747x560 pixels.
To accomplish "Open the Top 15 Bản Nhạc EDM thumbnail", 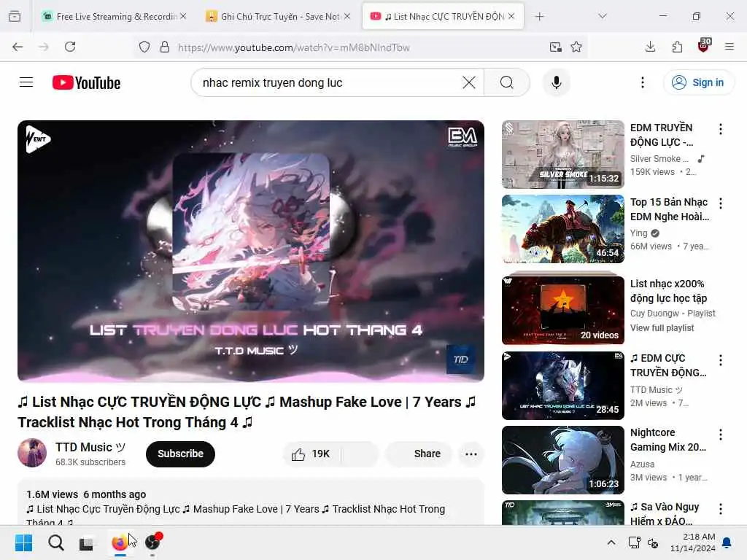I will tap(562, 228).
